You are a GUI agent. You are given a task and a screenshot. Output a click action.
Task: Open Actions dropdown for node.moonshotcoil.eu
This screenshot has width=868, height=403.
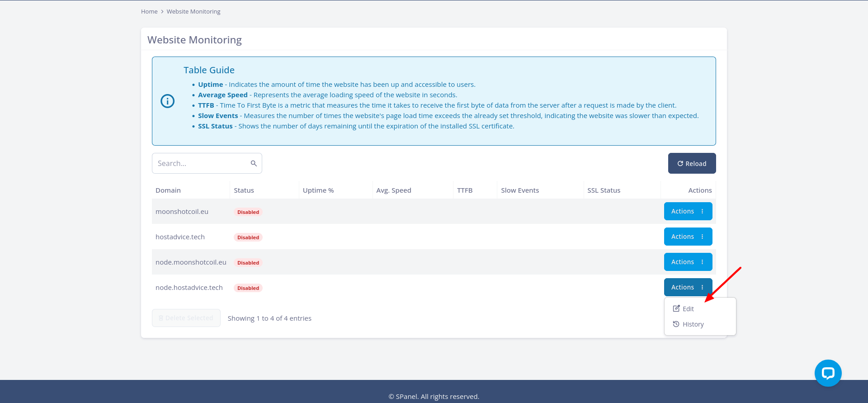point(688,262)
